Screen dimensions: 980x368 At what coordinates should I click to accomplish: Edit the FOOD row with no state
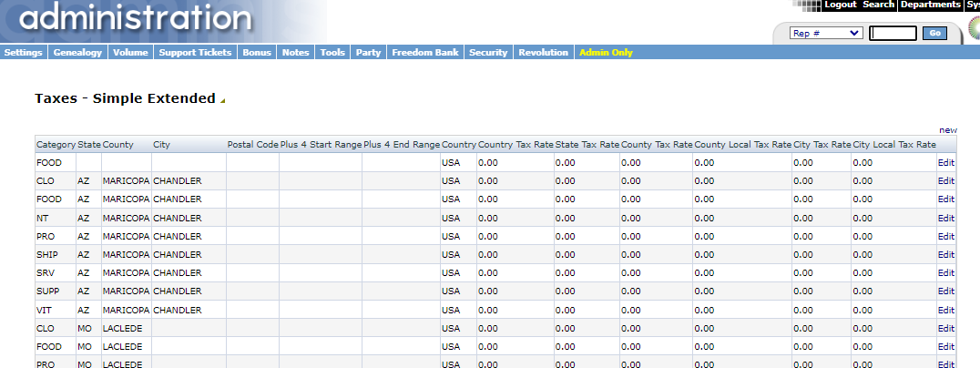(x=945, y=162)
